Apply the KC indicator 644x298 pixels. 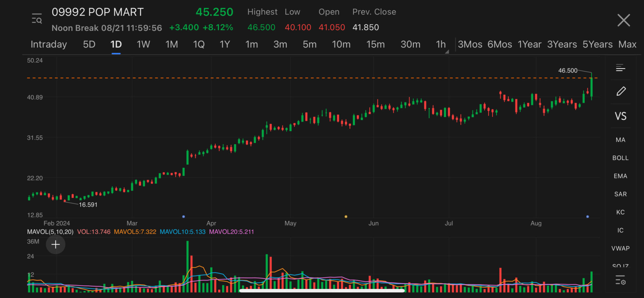[x=620, y=212]
